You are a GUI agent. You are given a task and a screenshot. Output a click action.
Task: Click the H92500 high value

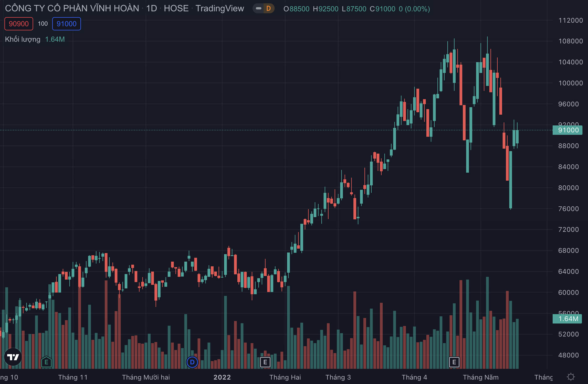click(326, 9)
